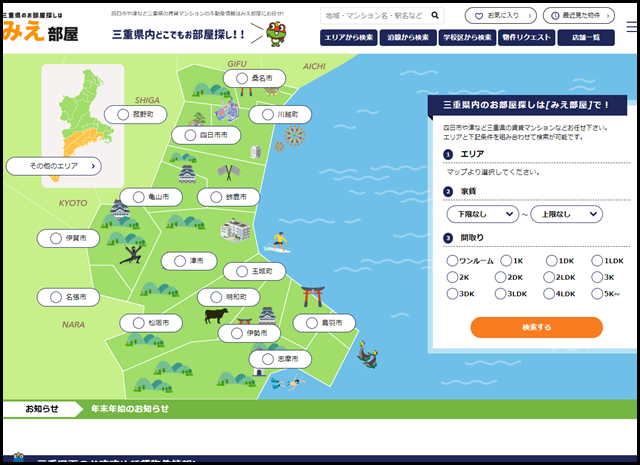The width and height of the screenshot is (640, 465).
Task: Open the 上限なし maximum rent dropdown
Action: pos(566,214)
